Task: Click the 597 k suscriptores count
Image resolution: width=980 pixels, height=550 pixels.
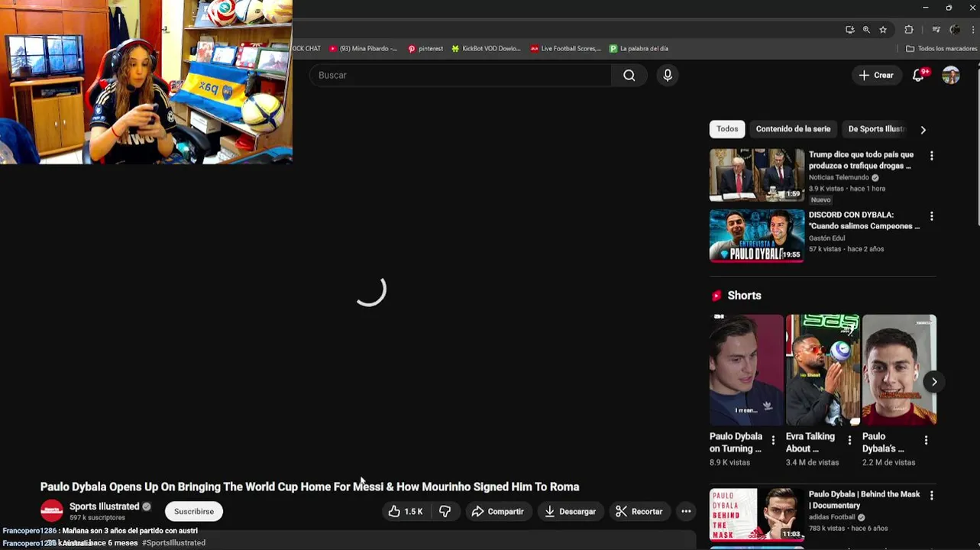Action: pyautogui.click(x=97, y=518)
